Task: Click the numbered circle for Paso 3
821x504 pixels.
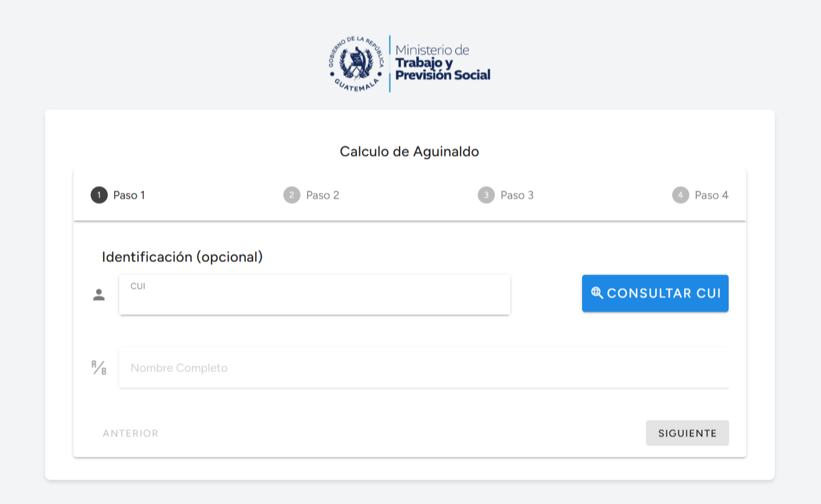Action: (486, 195)
